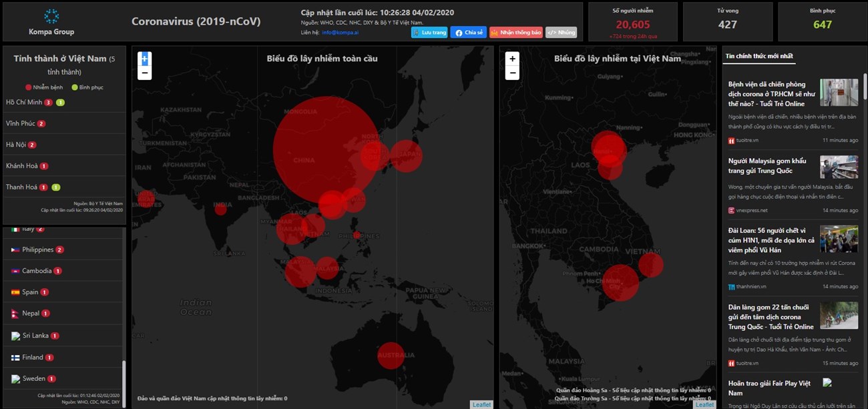
Task: Zoom out on the Vietnam infection map
Action: pyautogui.click(x=512, y=73)
